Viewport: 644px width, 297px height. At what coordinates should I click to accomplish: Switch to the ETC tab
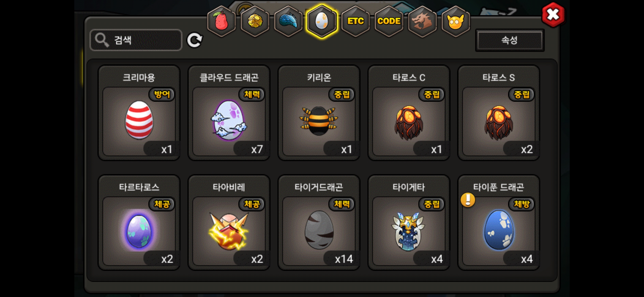pyautogui.click(x=355, y=21)
